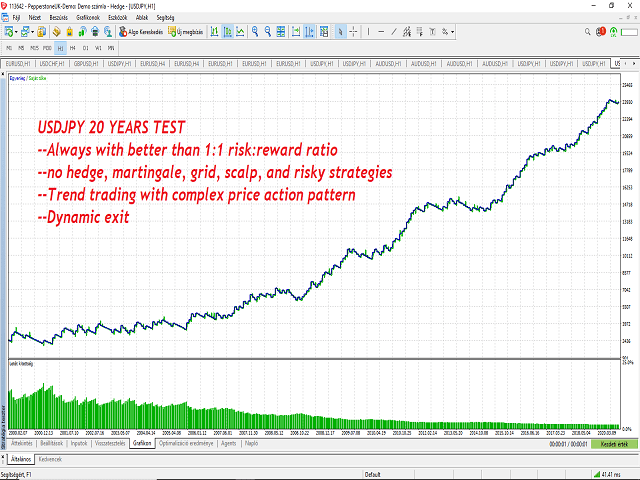The width and height of the screenshot is (640, 480).
Task: Select the H1 timeframe button
Action: point(60,47)
